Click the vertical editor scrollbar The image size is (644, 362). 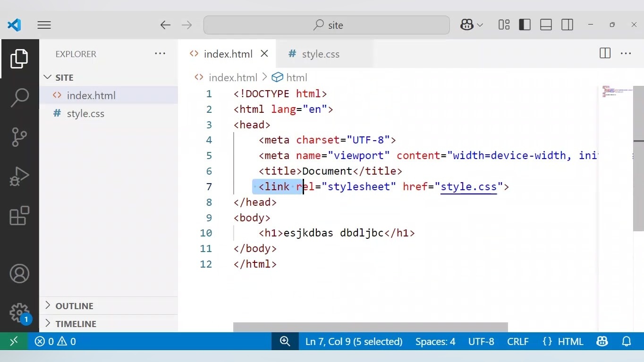[x=638, y=159]
